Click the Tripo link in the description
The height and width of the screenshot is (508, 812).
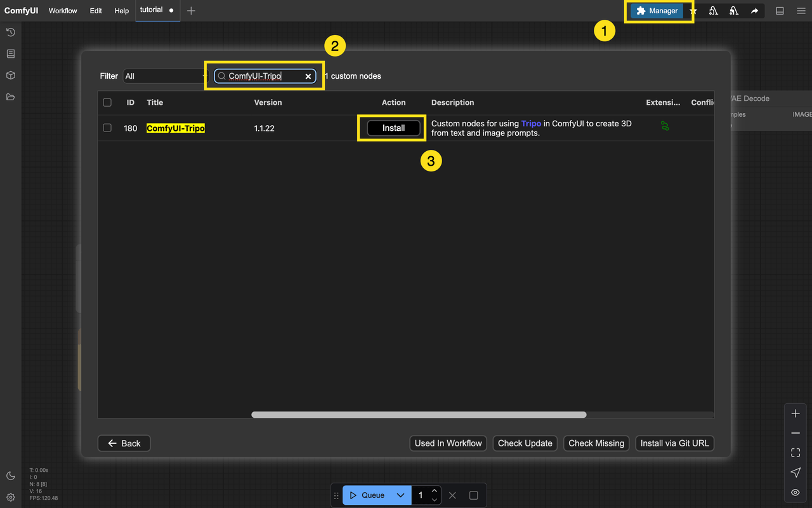click(x=531, y=123)
